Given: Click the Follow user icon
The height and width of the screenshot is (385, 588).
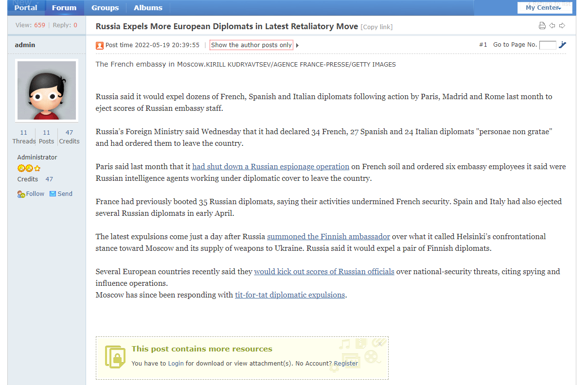Looking at the screenshot, I should tap(21, 194).
